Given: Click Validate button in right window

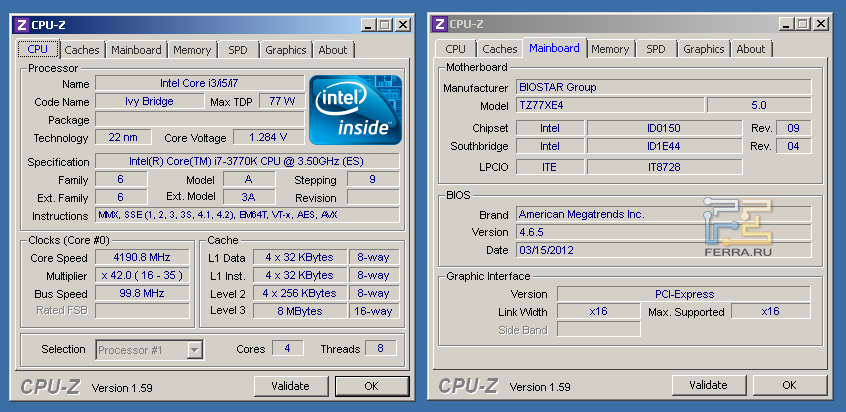Looking at the screenshot, I should point(708,385).
